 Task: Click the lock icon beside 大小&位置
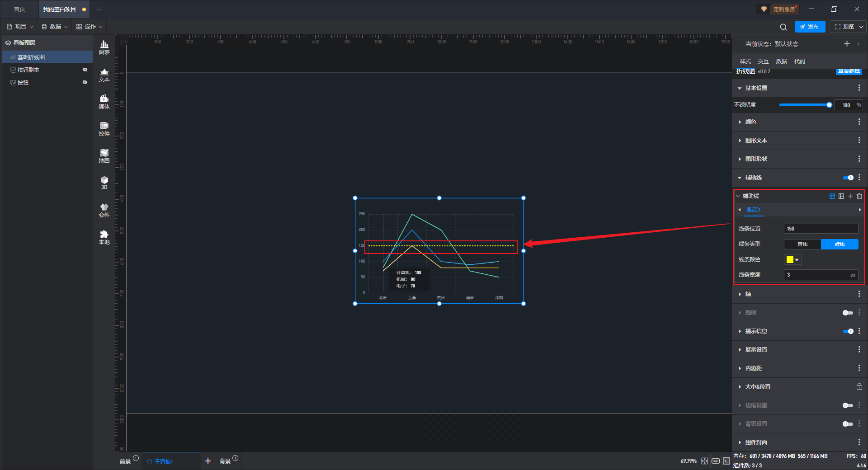click(859, 387)
